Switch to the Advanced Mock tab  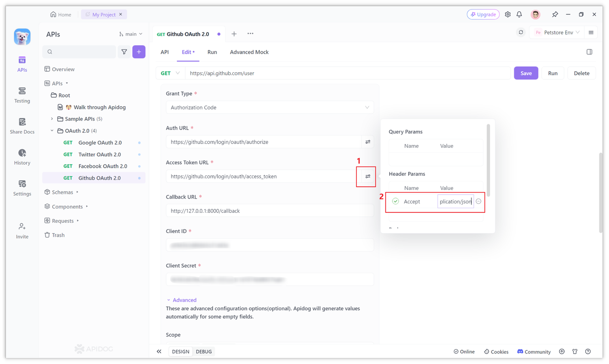pyautogui.click(x=249, y=52)
